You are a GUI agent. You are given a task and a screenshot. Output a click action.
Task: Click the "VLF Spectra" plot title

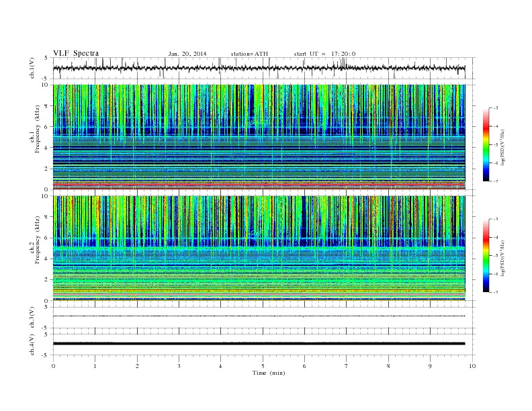pyautogui.click(x=76, y=53)
